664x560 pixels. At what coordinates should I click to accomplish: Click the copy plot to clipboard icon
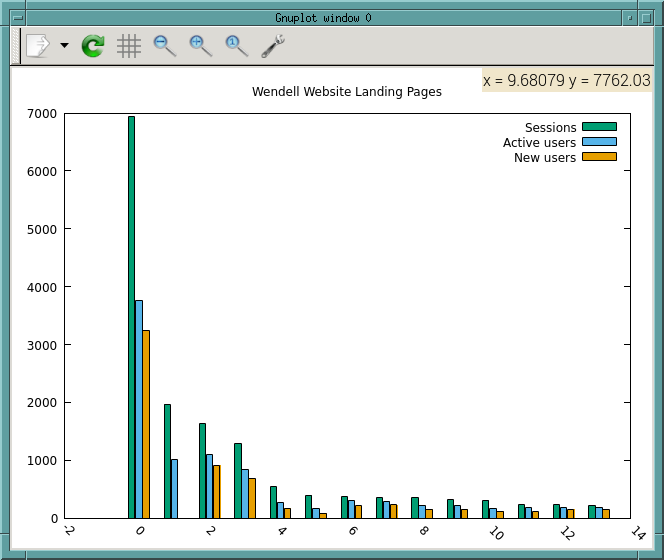coord(38,45)
